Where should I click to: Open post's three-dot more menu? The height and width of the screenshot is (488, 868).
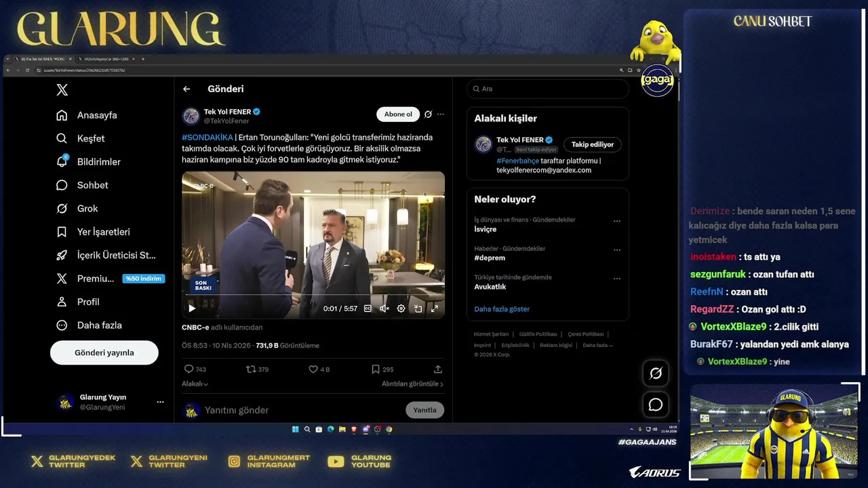441,114
